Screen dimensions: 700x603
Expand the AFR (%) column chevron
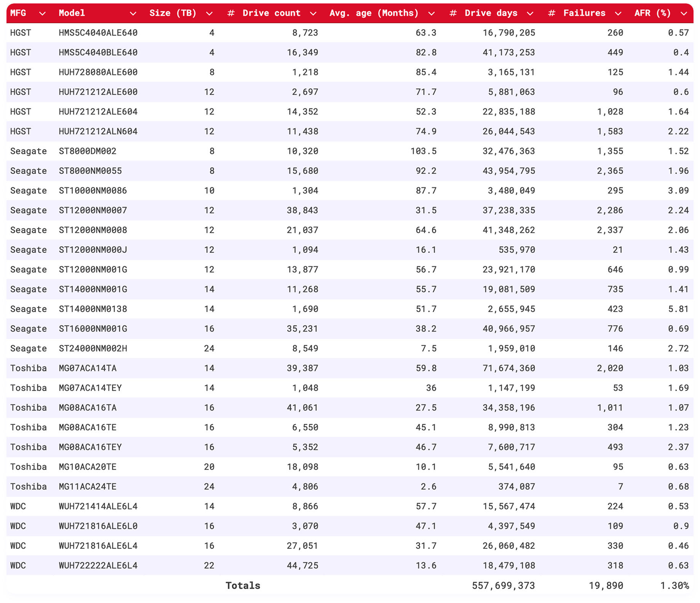tap(684, 14)
